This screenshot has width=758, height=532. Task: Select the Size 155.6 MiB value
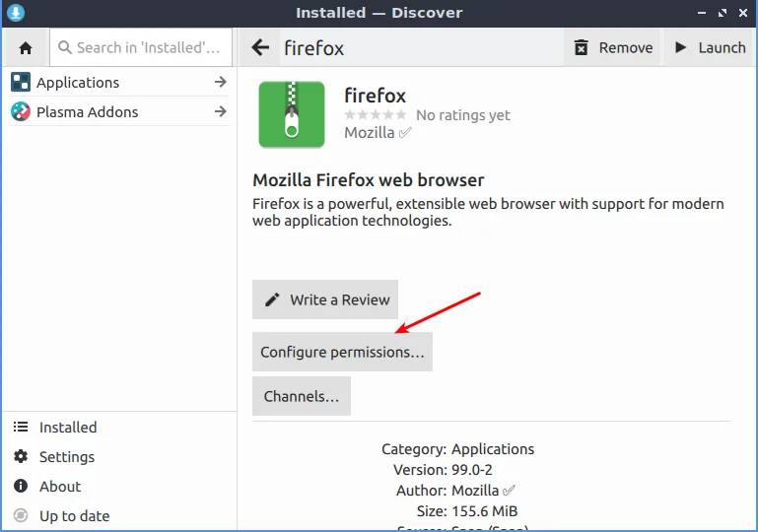click(x=484, y=511)
